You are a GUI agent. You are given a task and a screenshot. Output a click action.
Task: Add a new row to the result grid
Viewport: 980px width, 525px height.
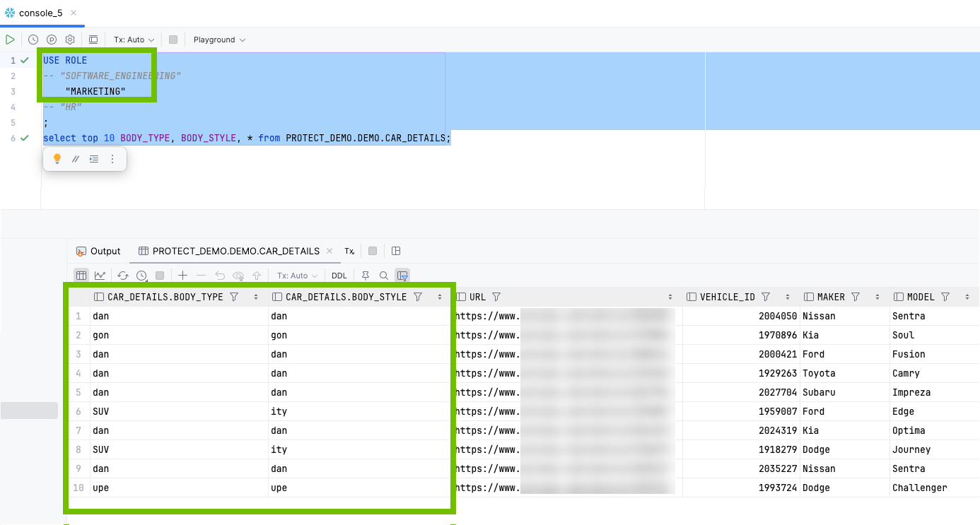pos(182,276)
